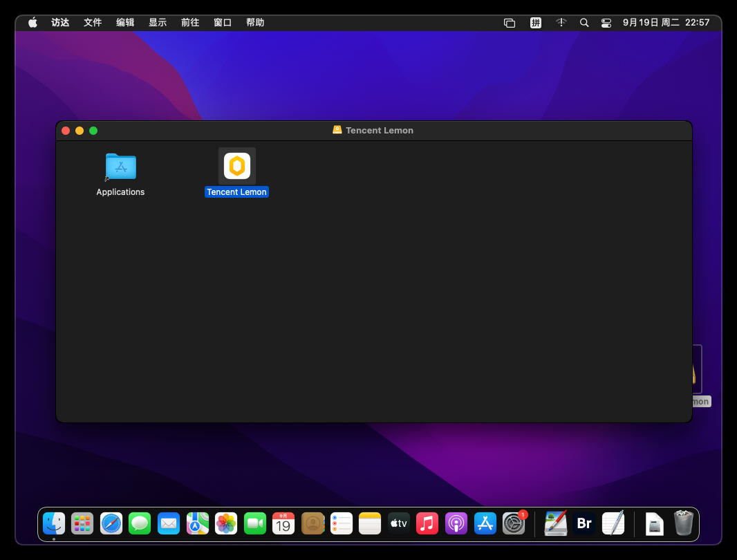Open Notes from the Dock
737x560 pixels.
(370, 523)
